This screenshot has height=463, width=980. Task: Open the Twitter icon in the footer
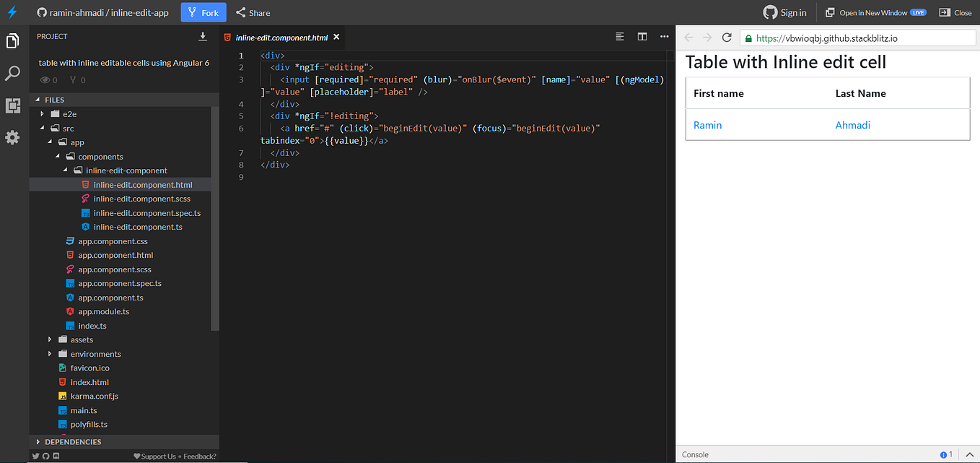(x=35, y=456)
